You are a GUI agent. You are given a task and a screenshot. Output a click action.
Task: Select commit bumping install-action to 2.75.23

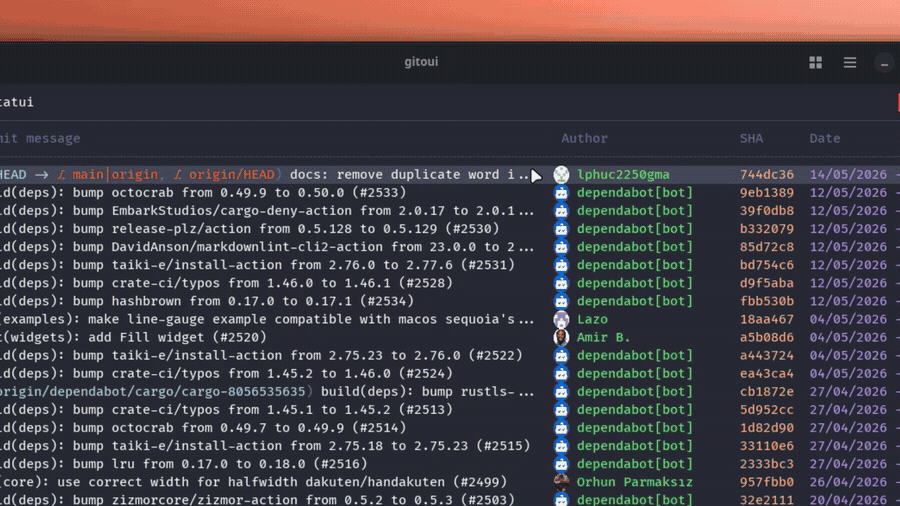265,446
